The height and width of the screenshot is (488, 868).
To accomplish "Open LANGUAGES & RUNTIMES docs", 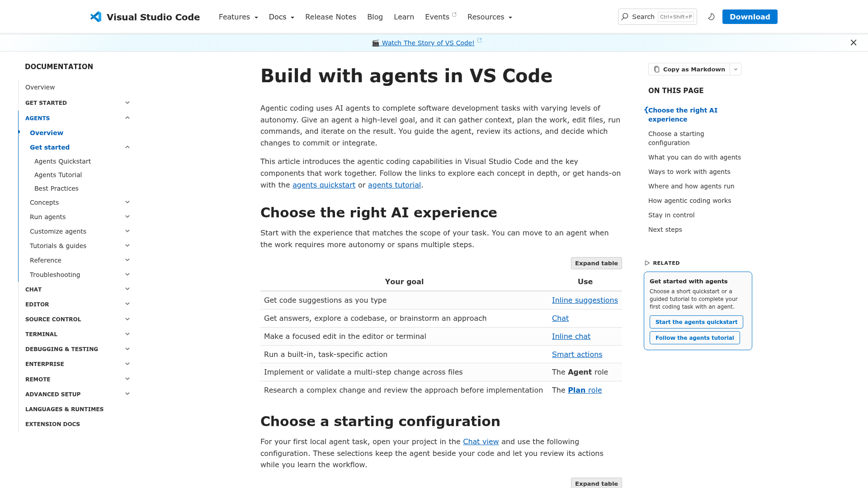I will click(x=64, y=409).
